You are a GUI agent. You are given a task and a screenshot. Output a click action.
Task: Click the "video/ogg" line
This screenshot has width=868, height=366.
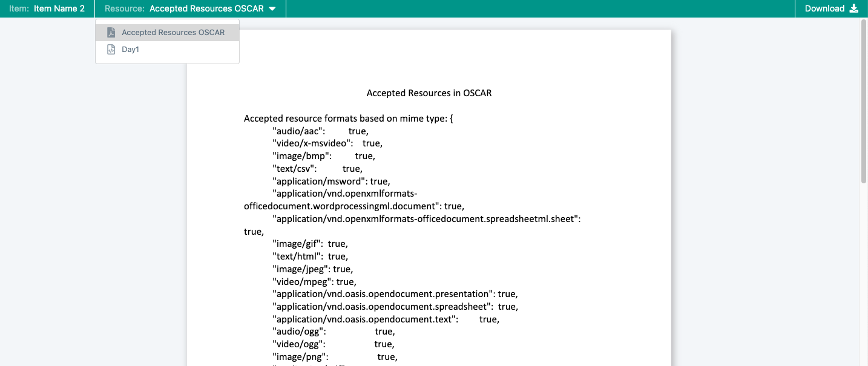click(x=334, y=344)
